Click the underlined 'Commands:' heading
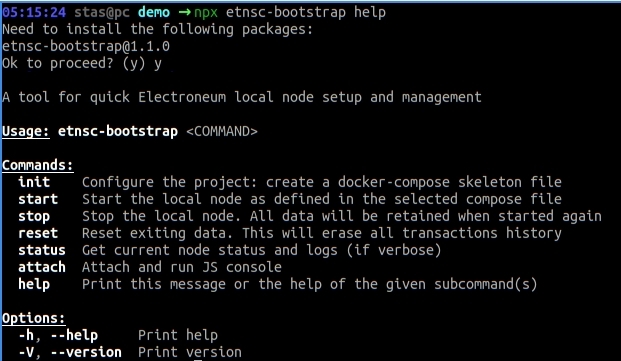 tap(38, 165)
